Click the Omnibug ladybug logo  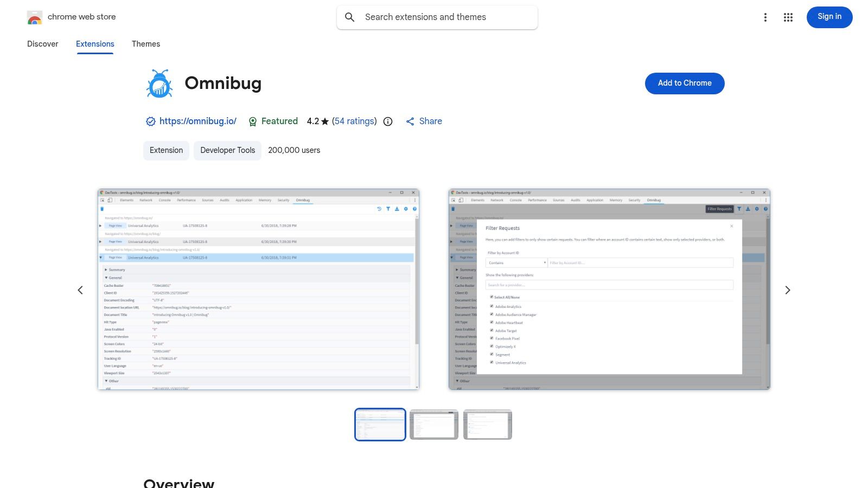click(x=159, y=83)
